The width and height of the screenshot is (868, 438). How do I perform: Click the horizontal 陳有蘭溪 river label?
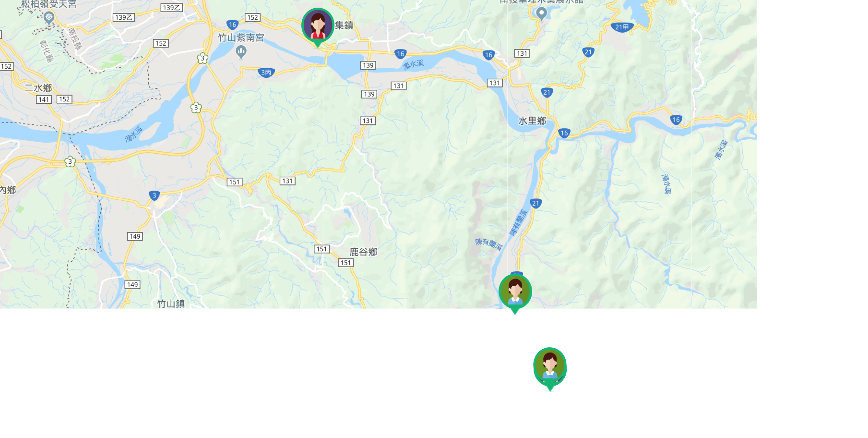coord(488,244)
